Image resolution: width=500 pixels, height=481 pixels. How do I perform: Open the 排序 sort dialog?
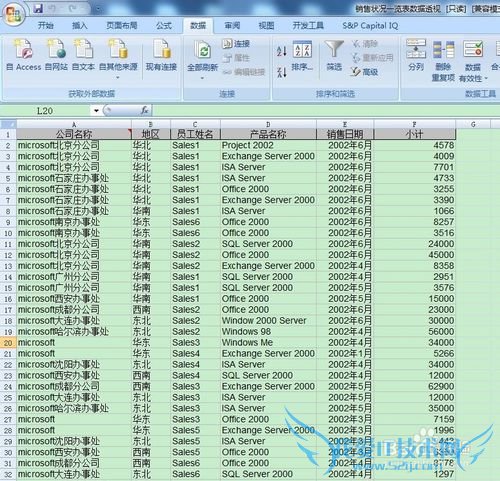(x=302, y=55)
